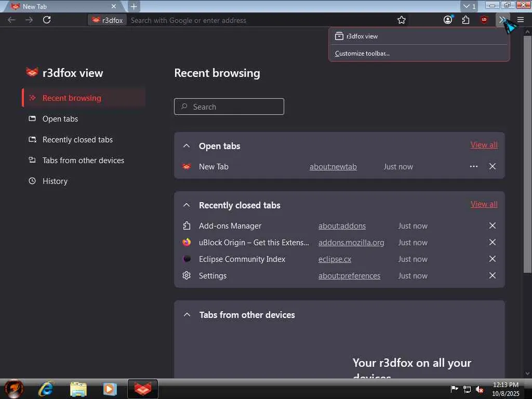Bookmark this page with the star icon
Viewport: 532px width, 399px height.
402,20
